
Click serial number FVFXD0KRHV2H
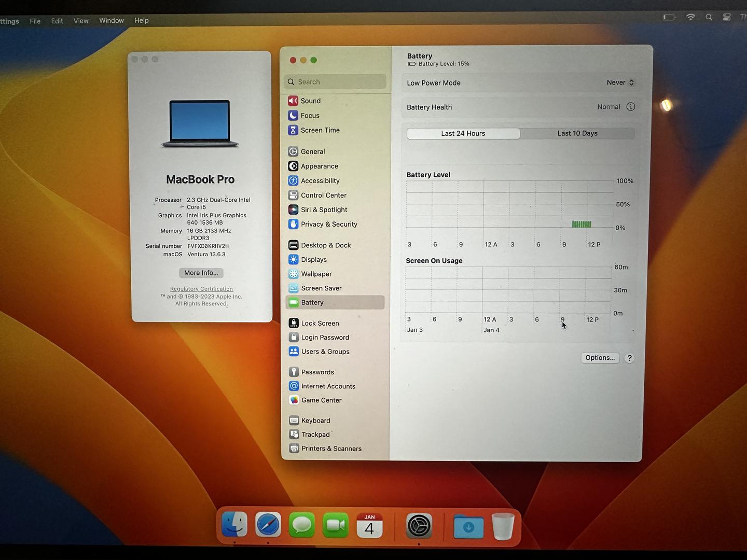point(208,246)
